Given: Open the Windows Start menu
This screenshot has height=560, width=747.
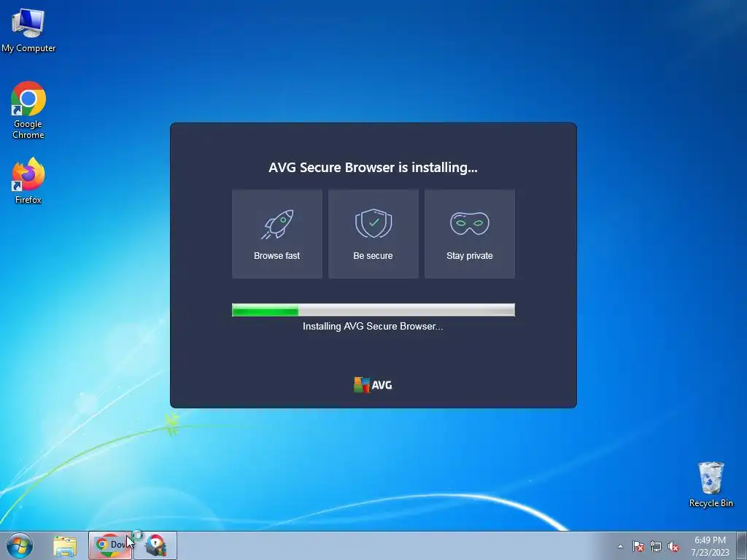Looking at the screenshot, I should tap(20, 545).
